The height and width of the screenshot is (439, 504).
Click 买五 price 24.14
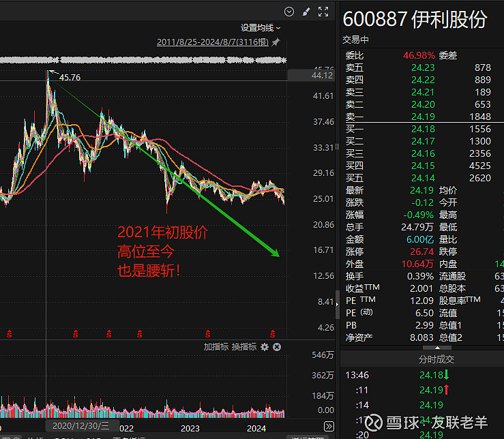point(423,178)
